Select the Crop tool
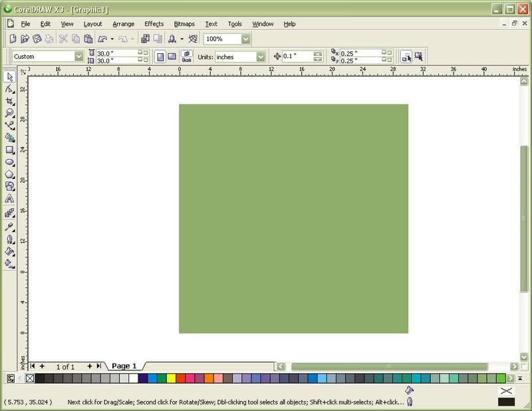This screenshot has height=411, width=532. 10,101
